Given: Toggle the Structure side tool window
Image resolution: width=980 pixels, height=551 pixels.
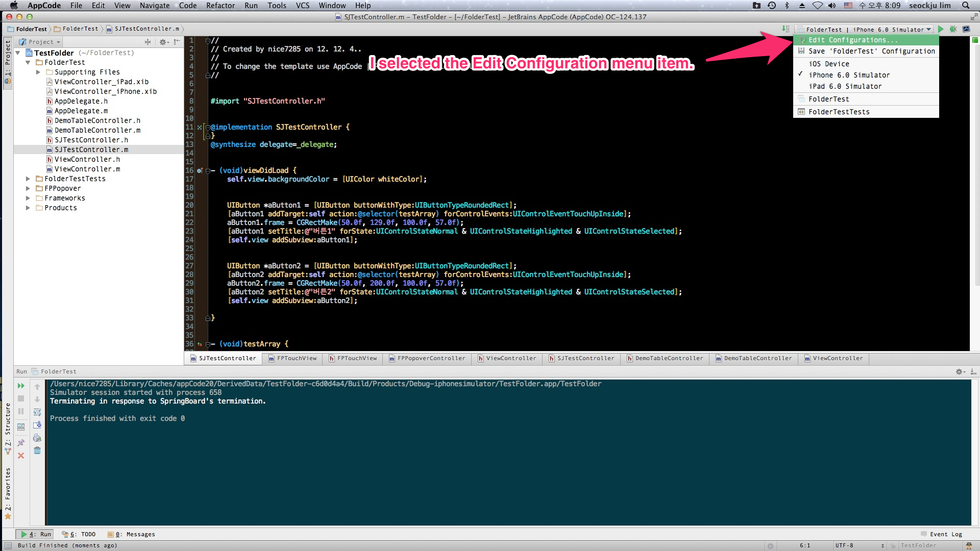Looking at the screenshot, I should tap(8, 429).
